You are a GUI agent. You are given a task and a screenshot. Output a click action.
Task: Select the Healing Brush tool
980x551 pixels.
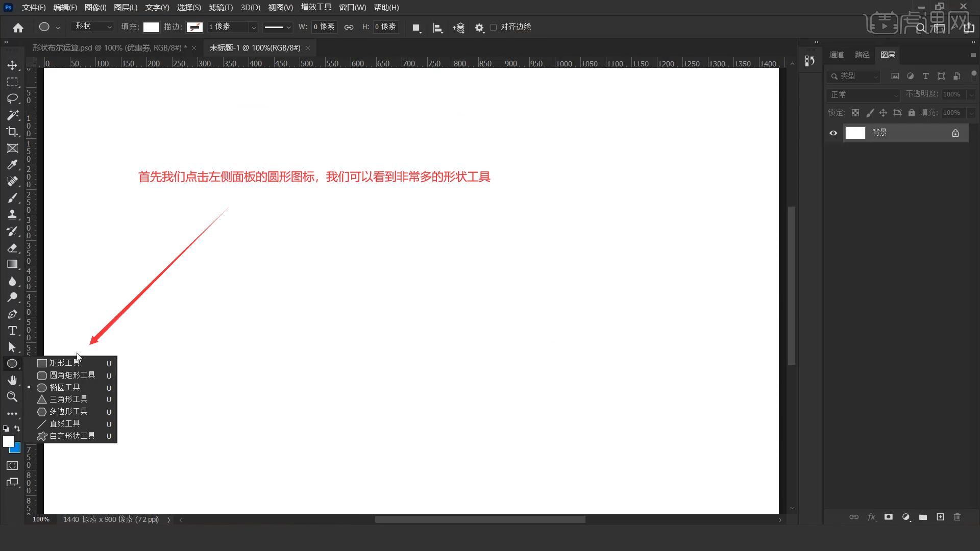point(12,182)
